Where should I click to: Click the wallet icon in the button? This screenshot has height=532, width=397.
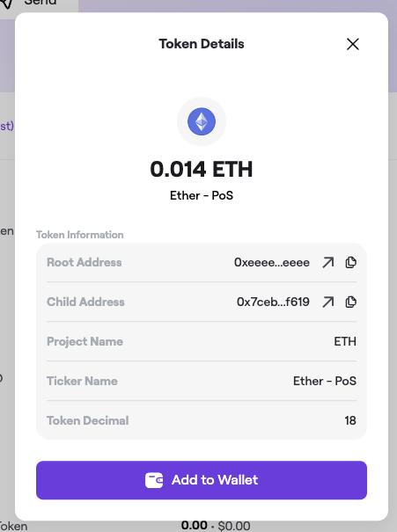pos(154,480)
